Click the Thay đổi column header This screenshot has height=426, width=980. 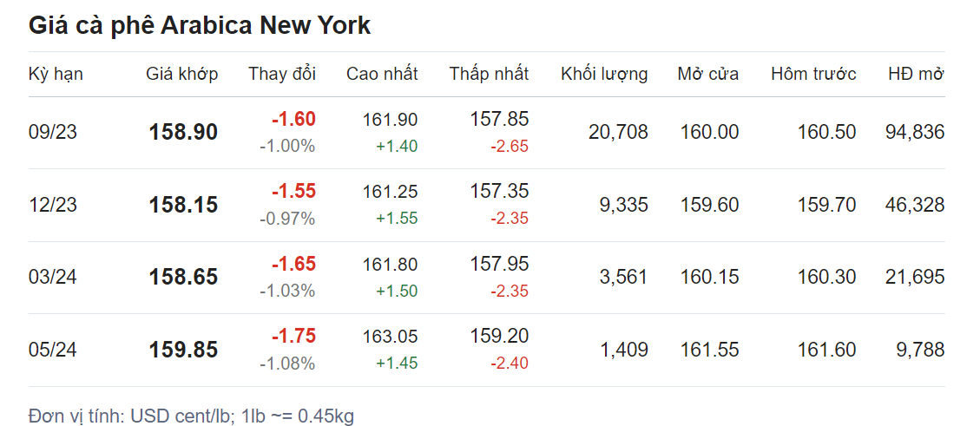point(282,74)
